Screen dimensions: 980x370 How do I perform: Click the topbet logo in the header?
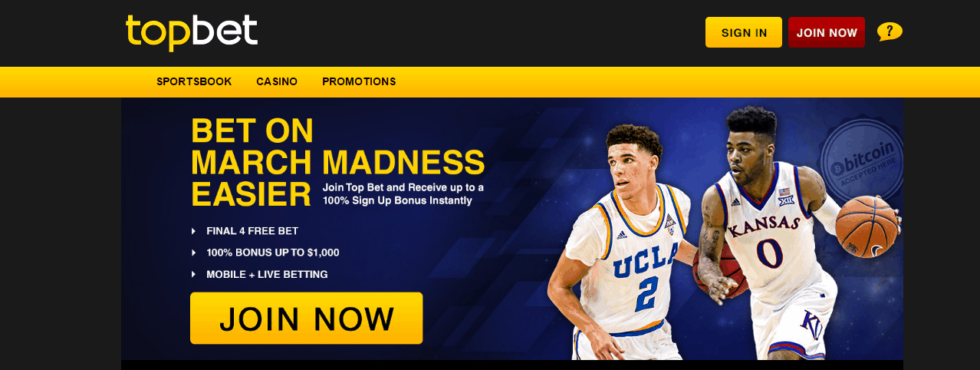192,32
